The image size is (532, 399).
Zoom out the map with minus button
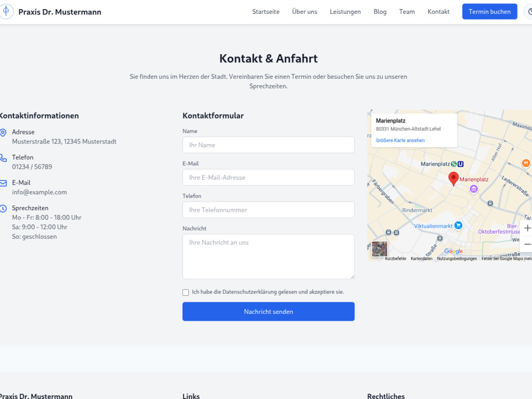(x=527, y=244)
